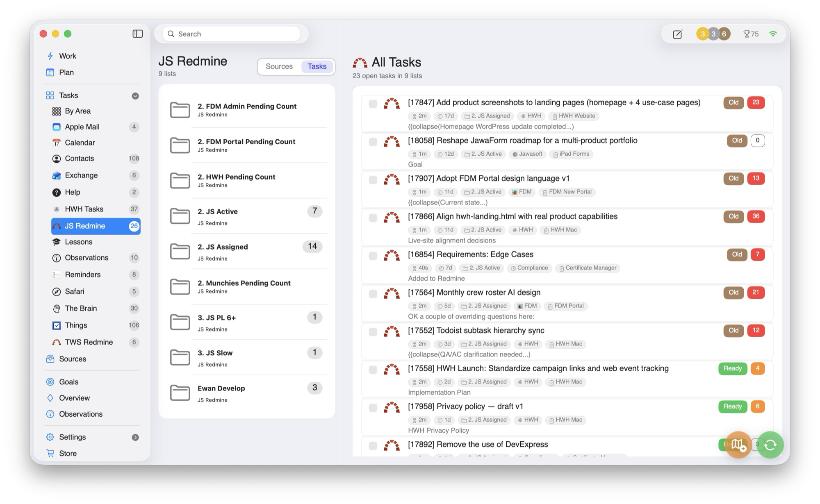Toggle the sidebar panel icon
The image size is (820, 504).
click(137, 34)
